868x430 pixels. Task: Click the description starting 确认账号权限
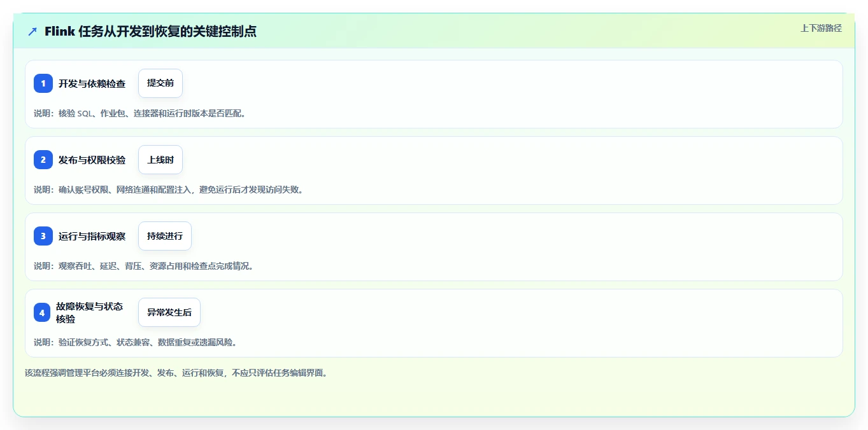tap(169, 190)
